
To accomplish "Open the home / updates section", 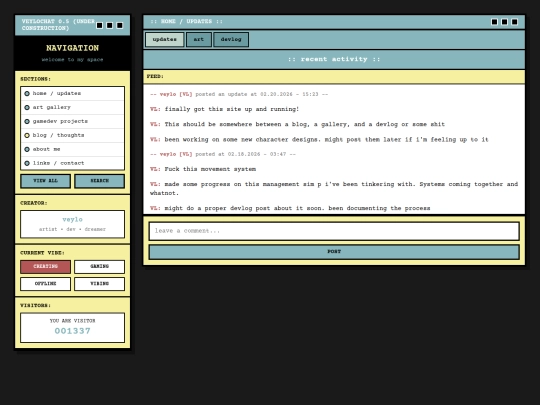I will pos(72,93).
